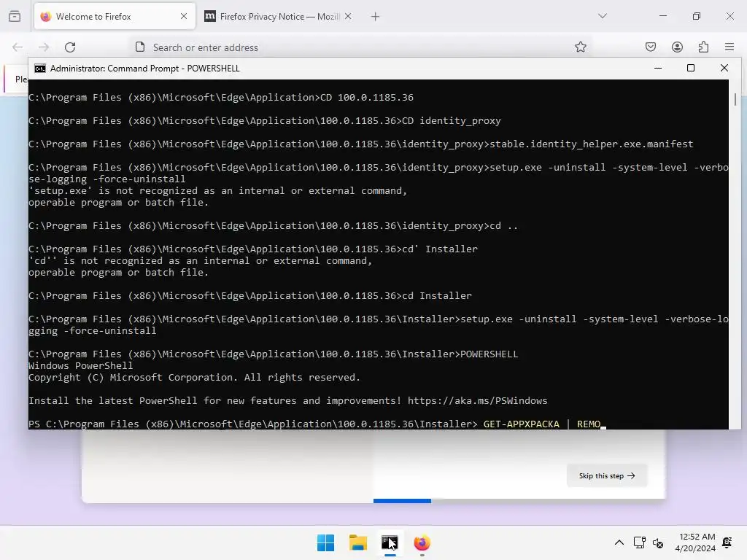Go forward in Firefox
This screenshot has width=747, height=560.
point(44,47)
